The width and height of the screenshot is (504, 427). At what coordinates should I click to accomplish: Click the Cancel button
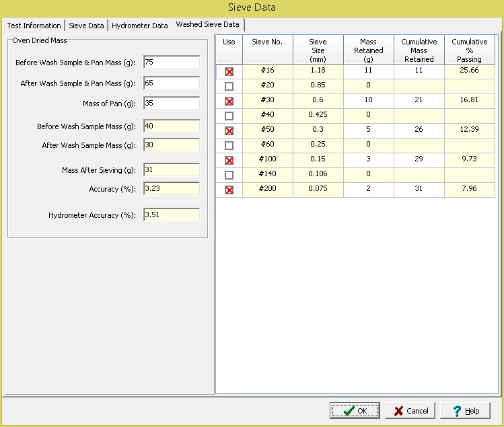[x=410, y=410]
